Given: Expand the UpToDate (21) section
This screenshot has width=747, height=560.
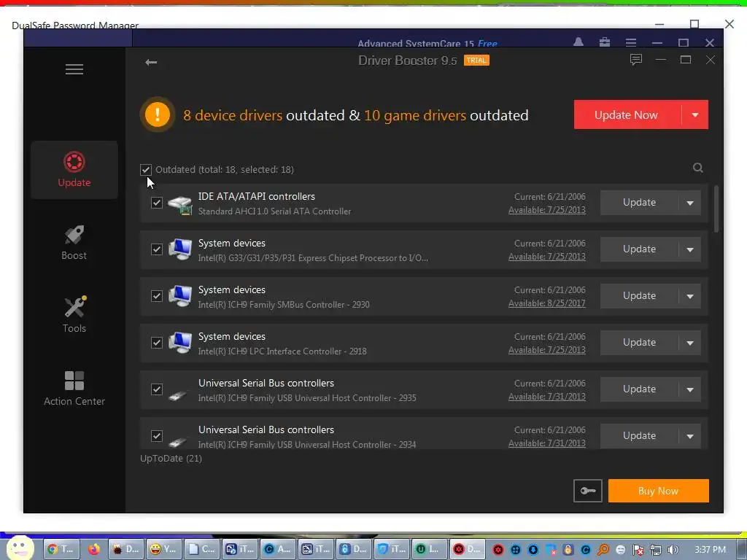Looking at the screenshot, I should (x=171, y=459).
